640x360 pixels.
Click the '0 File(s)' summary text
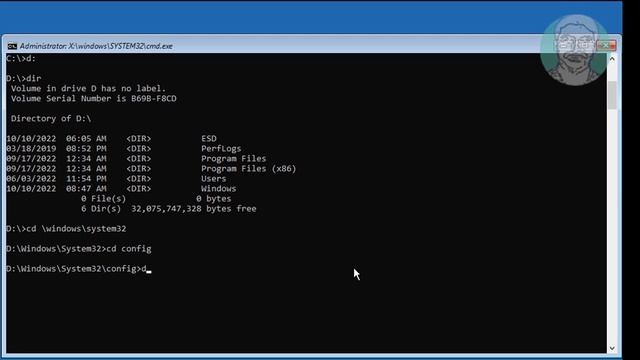pos(103,199)
